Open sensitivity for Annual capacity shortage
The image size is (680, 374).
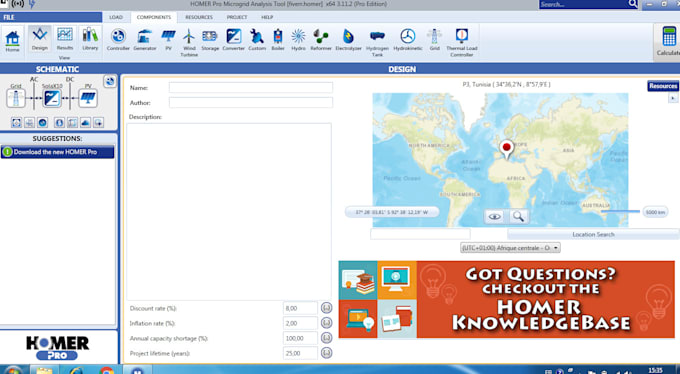pos(326,338)
